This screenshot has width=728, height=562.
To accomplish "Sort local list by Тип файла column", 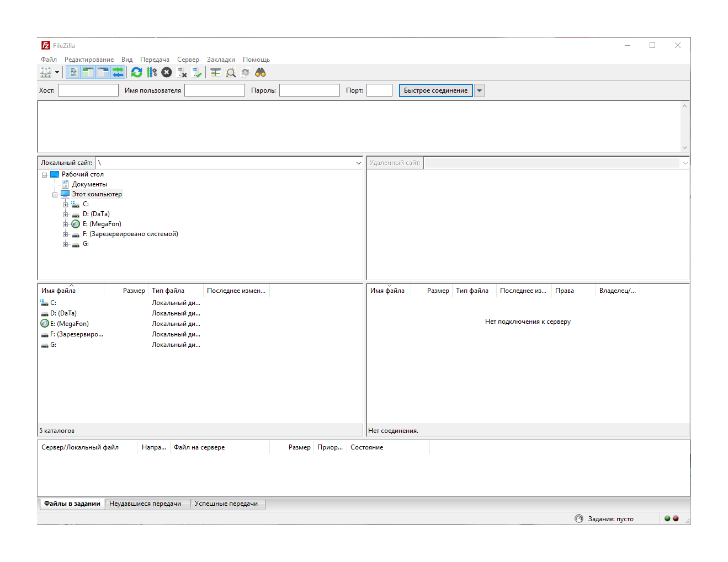I will click(176, 291).
